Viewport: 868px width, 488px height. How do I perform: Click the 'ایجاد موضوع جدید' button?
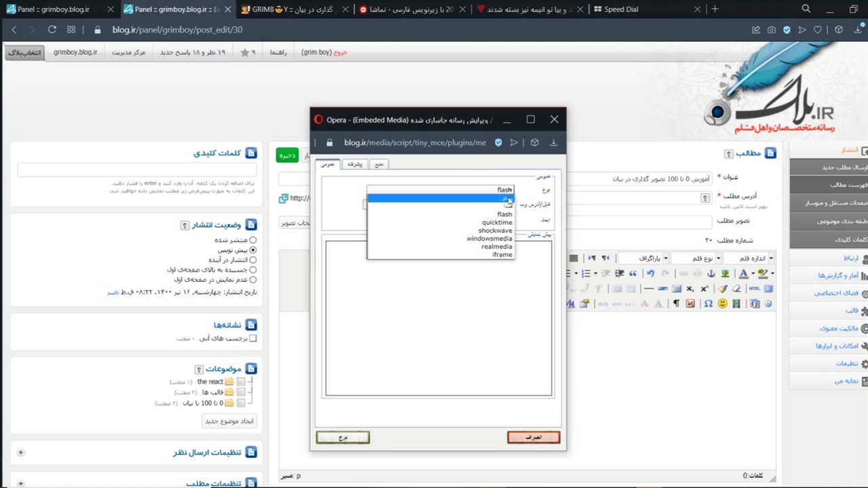[x=229, y=421]
